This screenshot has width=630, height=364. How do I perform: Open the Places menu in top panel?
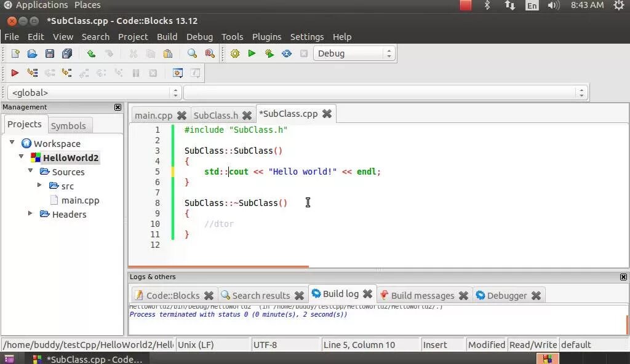click(x=87, y=5)
